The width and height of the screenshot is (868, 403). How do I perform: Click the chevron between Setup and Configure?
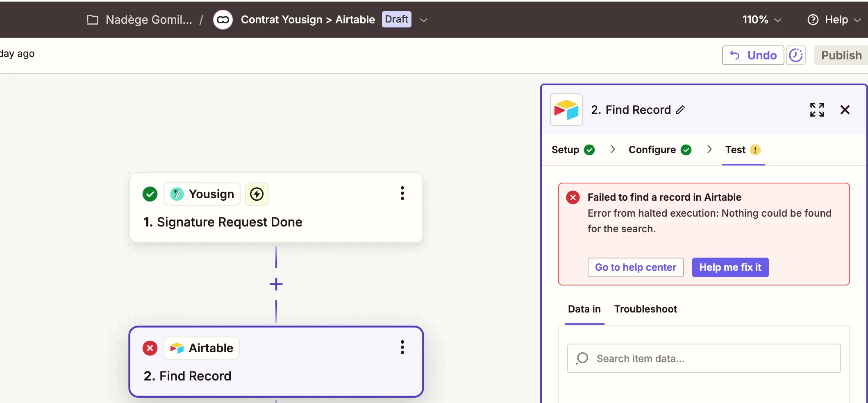tap(613, 149)
